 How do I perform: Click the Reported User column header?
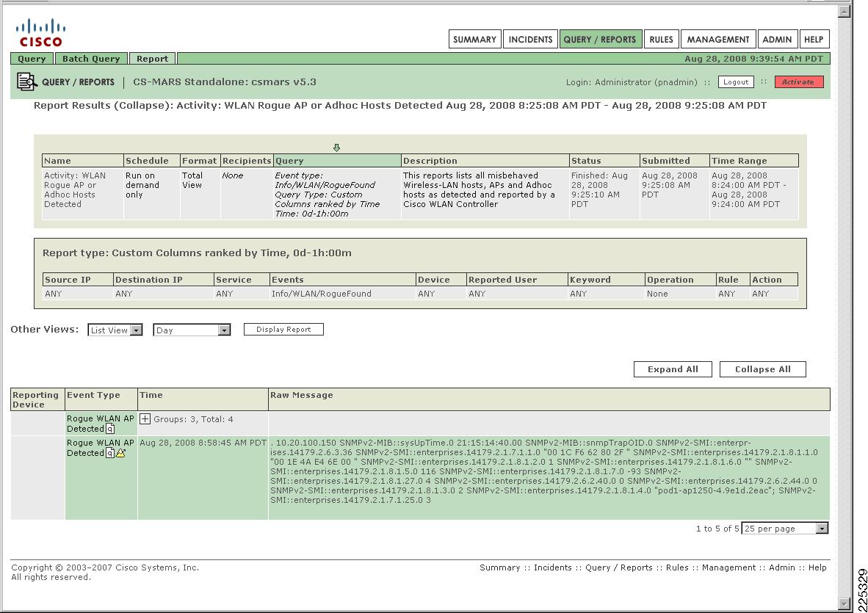coord(517,280)
